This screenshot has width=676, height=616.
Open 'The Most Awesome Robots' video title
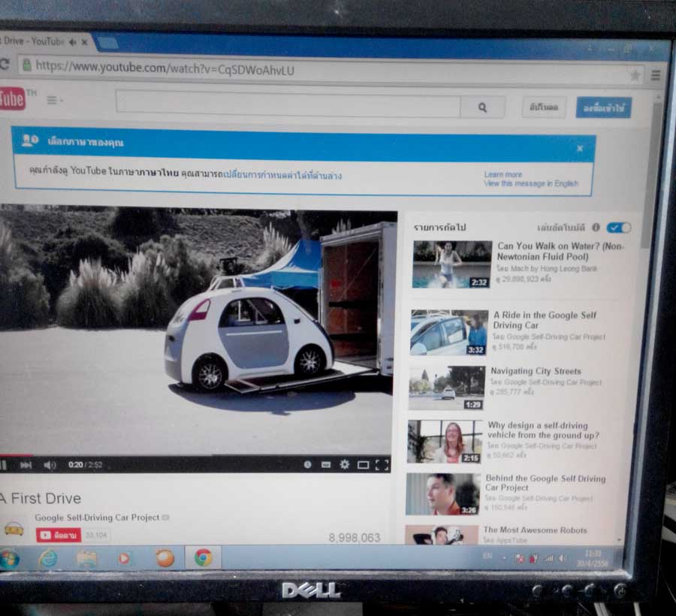tap(535, 530)
